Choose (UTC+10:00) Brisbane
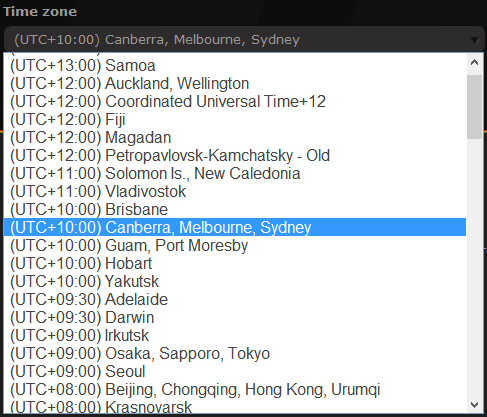The image size is (487, 417). coord(235,209)
